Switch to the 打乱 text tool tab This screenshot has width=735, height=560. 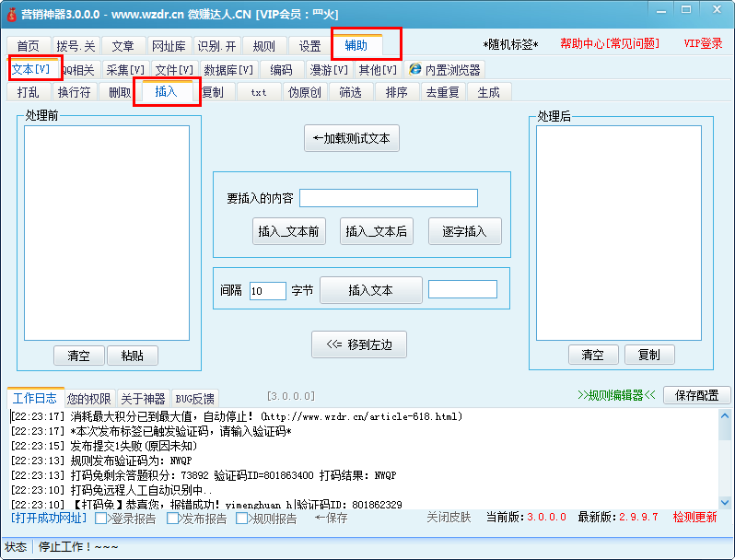pos(29,92)
